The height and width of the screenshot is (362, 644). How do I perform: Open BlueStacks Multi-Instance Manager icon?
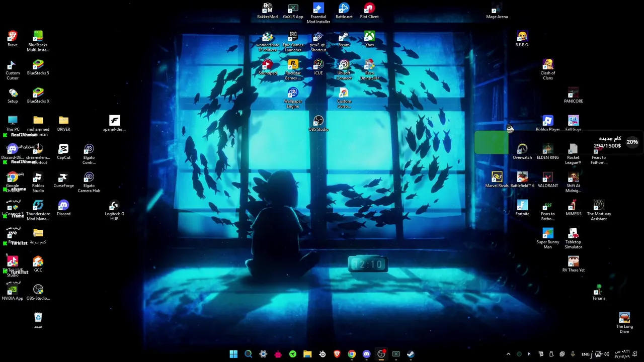coord(38,41)
